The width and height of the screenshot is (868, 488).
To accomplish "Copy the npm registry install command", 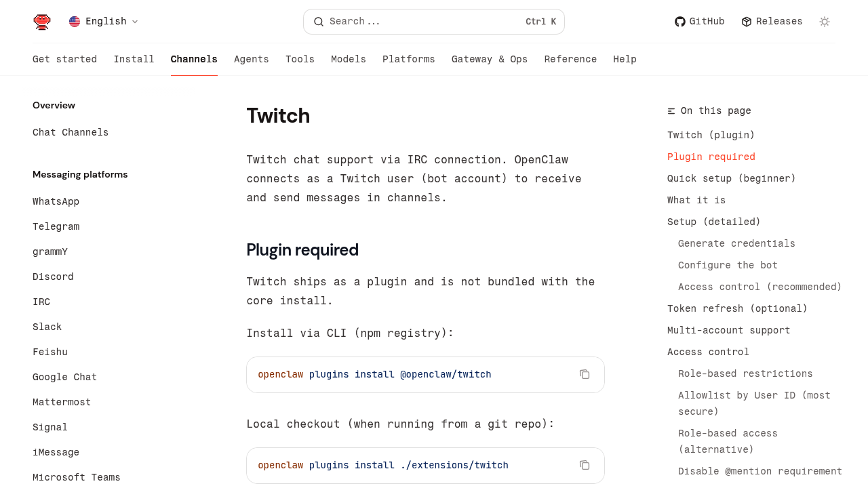I will (585, 374).
